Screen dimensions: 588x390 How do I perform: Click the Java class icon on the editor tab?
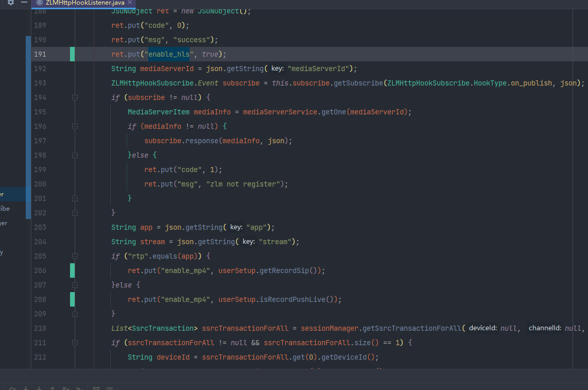coord(39,3)
